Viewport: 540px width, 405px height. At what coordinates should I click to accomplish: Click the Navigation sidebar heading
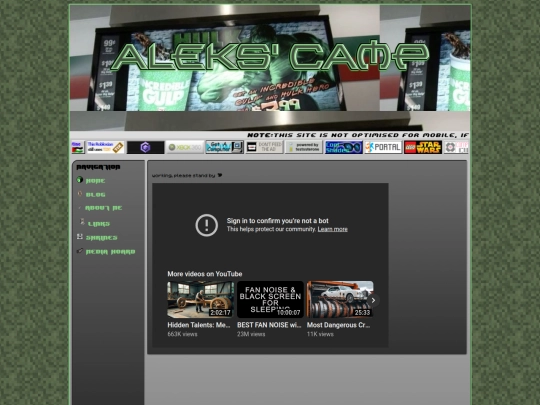click(x=98, y=167)
